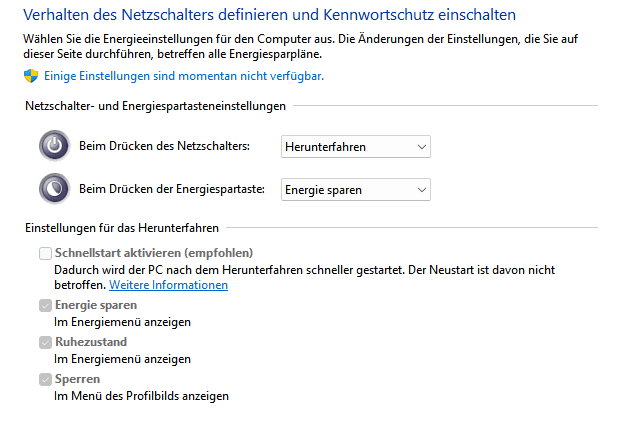Enable the Schnellstart aktivieren checkbox

(45, 253)
